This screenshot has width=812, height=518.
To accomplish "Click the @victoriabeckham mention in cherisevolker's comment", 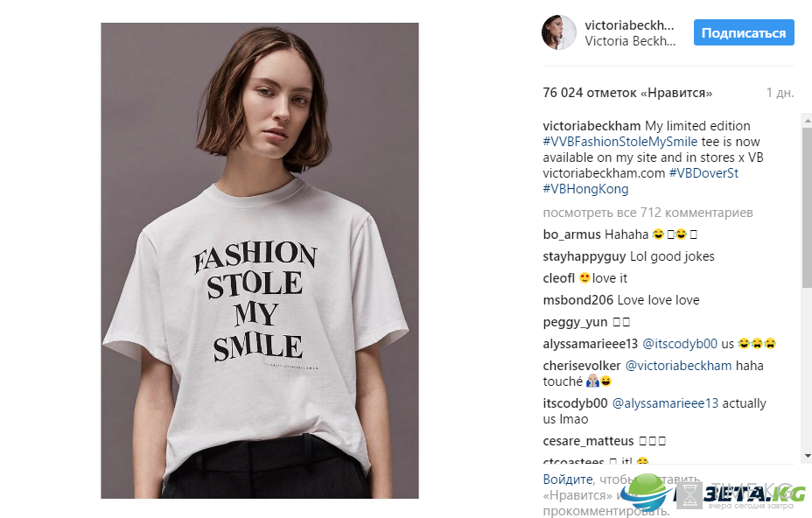I will (678, 366).
